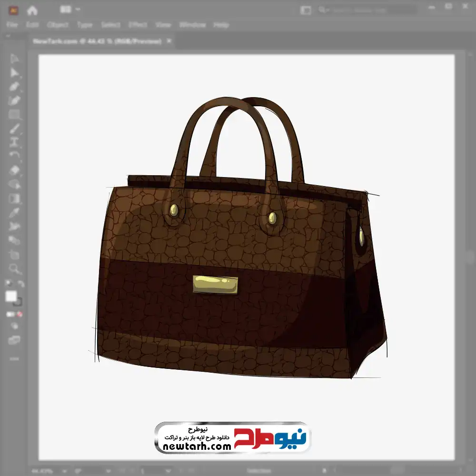Open the Effect menu
This screenshot has width=476, height=476.
click(x=138, y=25)
